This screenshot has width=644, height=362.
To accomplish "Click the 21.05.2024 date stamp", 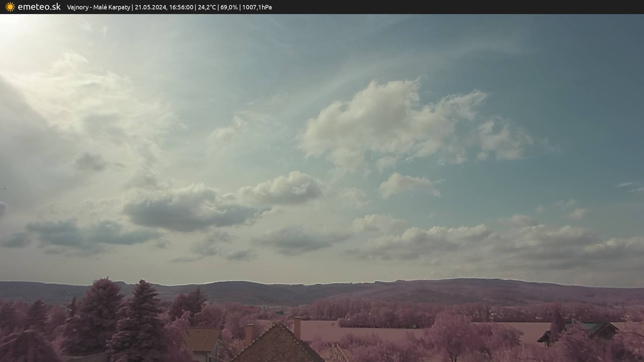I will (x=150, y=7).
